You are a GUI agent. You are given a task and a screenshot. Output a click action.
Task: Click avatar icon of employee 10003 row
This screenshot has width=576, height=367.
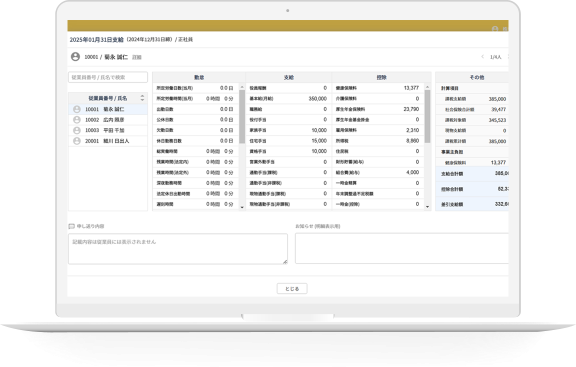pos(77,130)
